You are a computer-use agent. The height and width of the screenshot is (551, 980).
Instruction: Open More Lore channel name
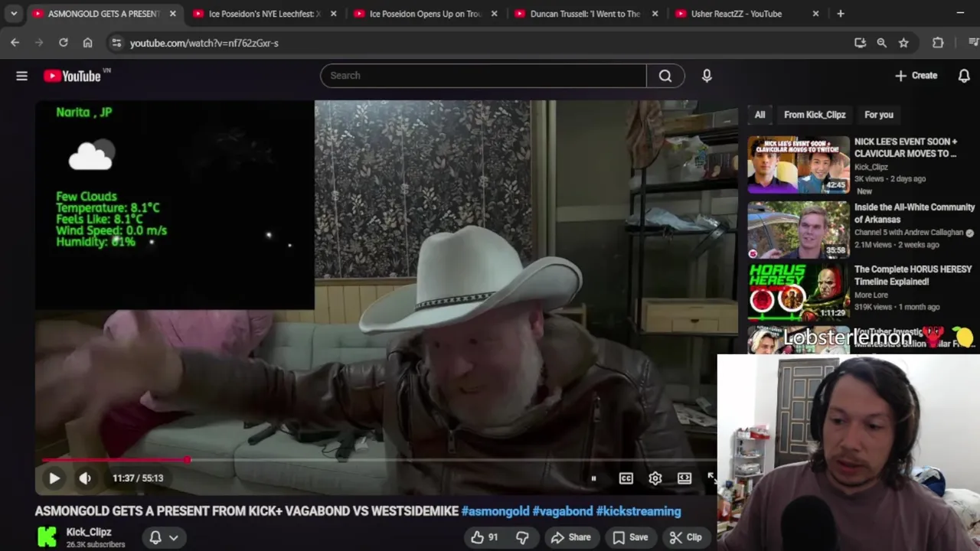click(871, 295)
